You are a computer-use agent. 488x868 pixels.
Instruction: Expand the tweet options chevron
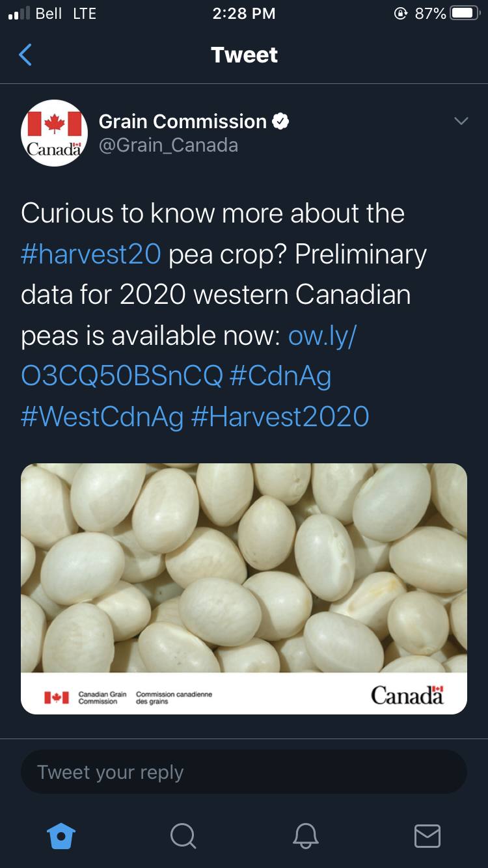tap(461, 121)
